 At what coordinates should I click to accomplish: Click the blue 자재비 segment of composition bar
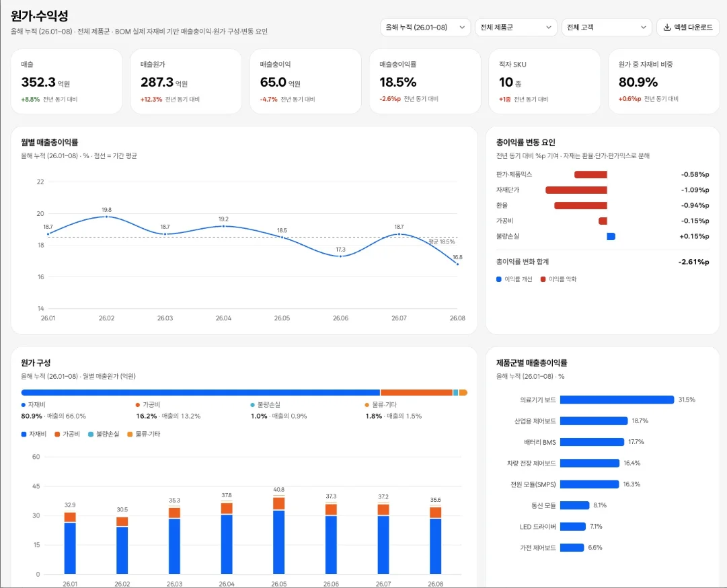tap(200, 393)
